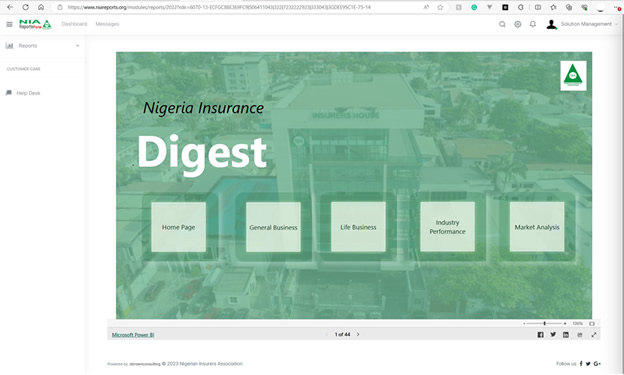
Task: Open the footer Google Plus follow icon
Action: pos(597,363)
